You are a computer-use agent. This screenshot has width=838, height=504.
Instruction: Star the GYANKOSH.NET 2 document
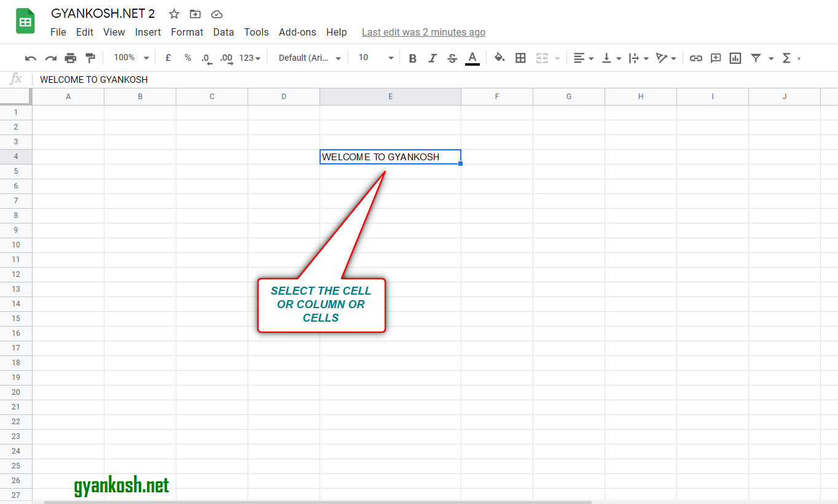(174, 14)
